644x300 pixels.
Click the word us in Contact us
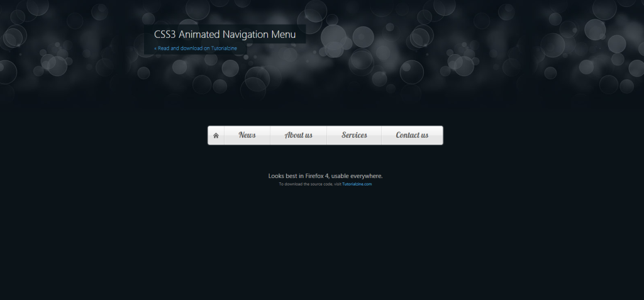(x=423, y=135)
